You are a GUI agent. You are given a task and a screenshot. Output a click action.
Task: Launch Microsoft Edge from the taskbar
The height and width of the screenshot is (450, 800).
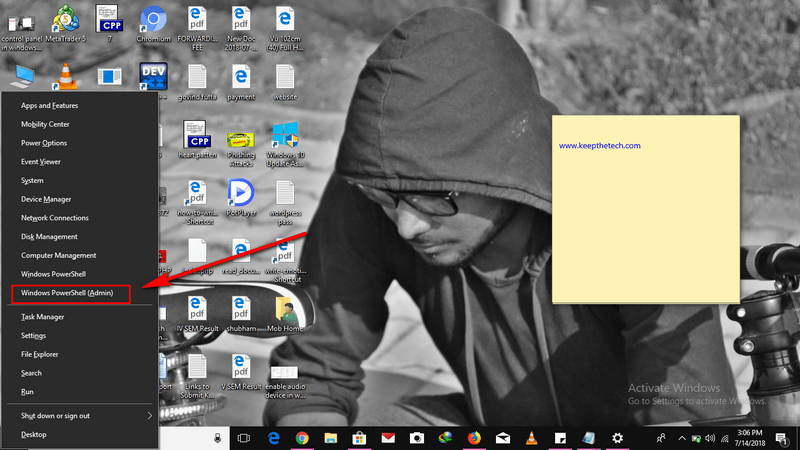tap(273, 438)
